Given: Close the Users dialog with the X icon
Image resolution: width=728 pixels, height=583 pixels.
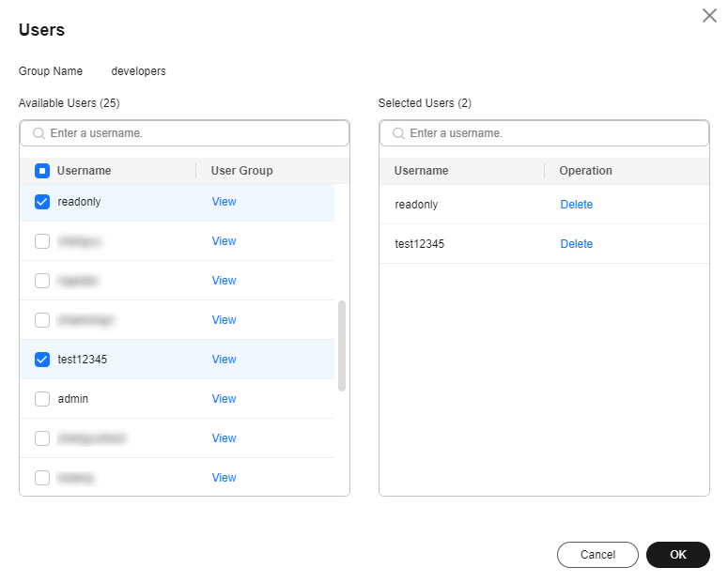Looking at the screenshot, I should click(x=709, y=16).
